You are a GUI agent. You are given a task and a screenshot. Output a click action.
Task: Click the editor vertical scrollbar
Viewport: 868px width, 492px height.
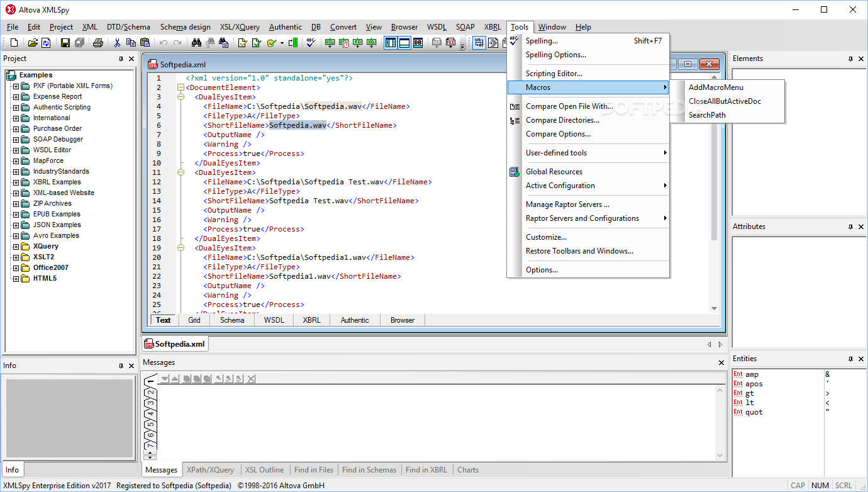[x=714, y=192]
